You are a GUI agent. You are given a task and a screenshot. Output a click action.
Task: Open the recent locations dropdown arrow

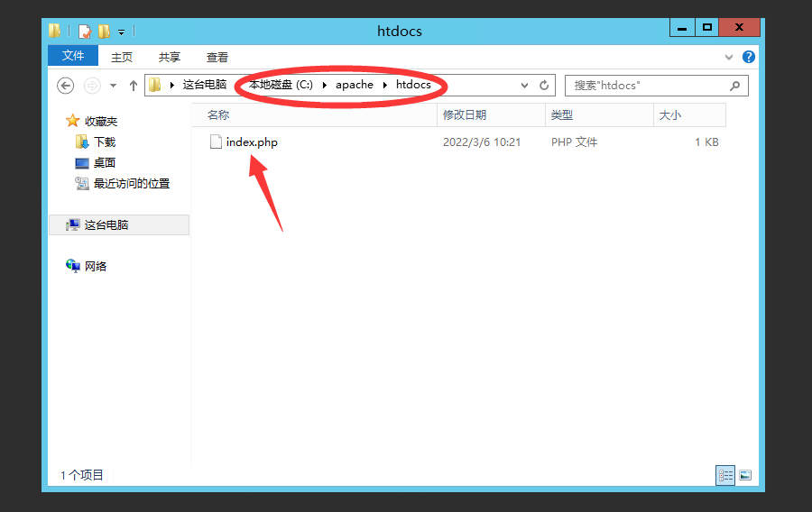tap(113, 86)
